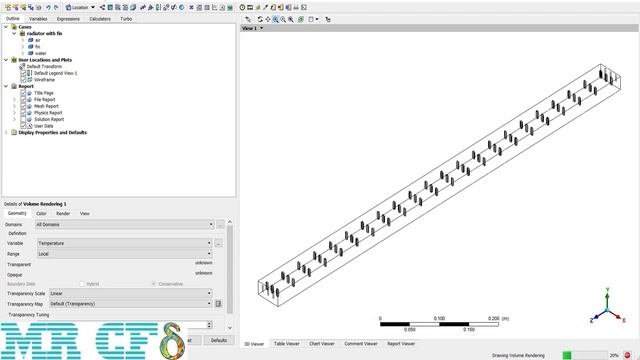This screenshot has width=640, height=360.
Task: Open the Variable Temperature dropdown
Action: (x=124, y=243)
